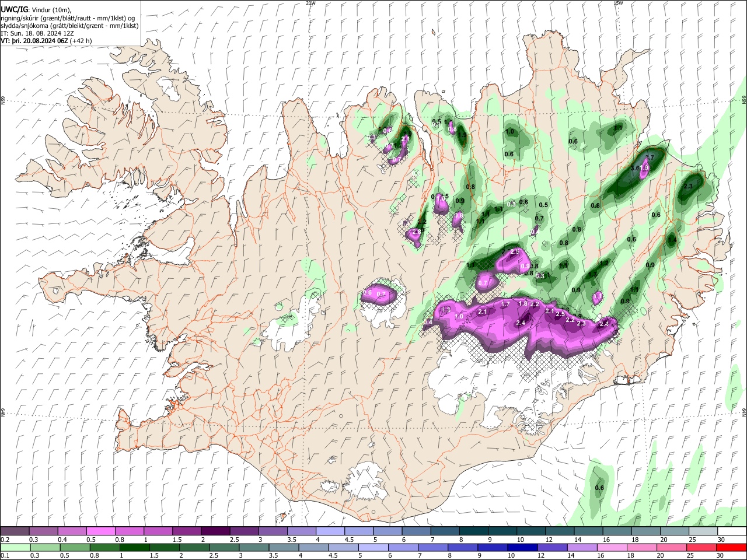Select rain legend swatch between 1 and 1.5
This screenshot has width=747, height=560.
pyautogui.click(x=135, y=548)
